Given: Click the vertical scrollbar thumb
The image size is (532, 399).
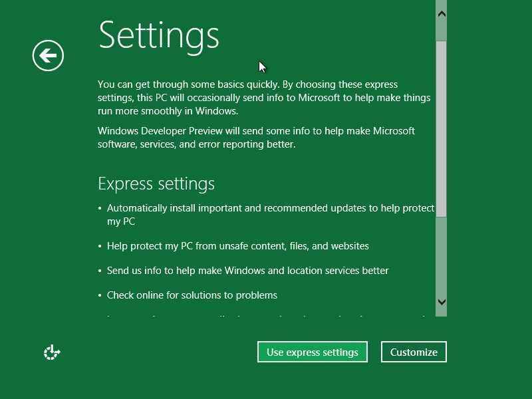Looking at the screenshot, I should click(441, 129).
